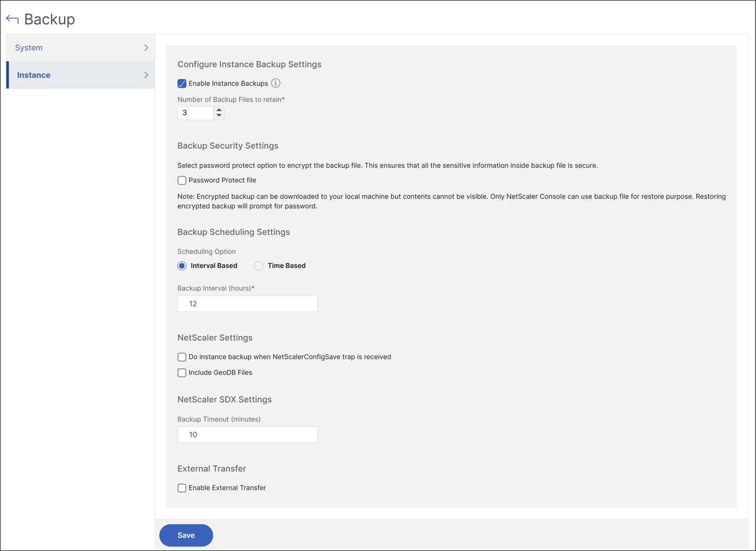Expand the System chevron in sidebar

(146, 48)
